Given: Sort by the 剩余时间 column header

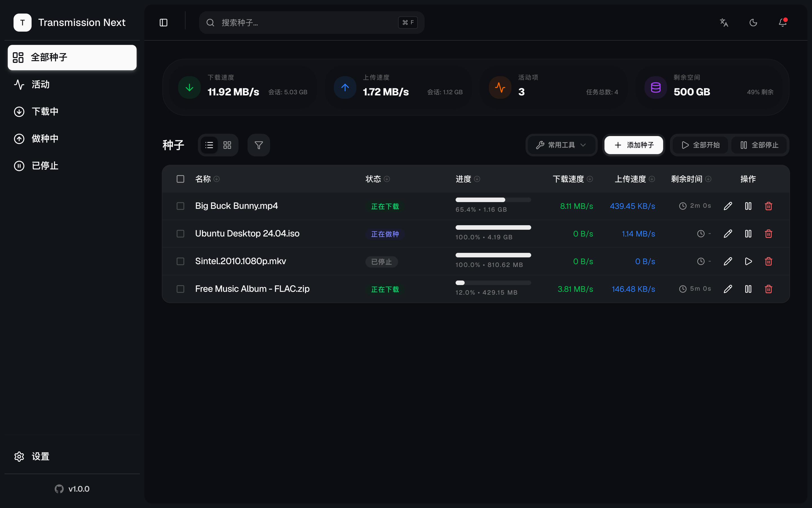Looking at the screenshot, I should [x=691, y=179].
